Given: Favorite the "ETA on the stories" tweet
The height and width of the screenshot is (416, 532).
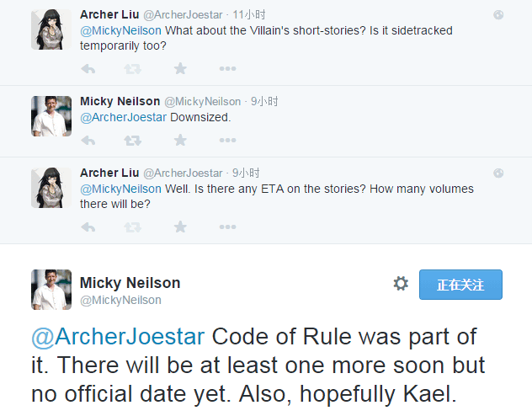Looking at the screenshot, I should click(x=179, y=227).
